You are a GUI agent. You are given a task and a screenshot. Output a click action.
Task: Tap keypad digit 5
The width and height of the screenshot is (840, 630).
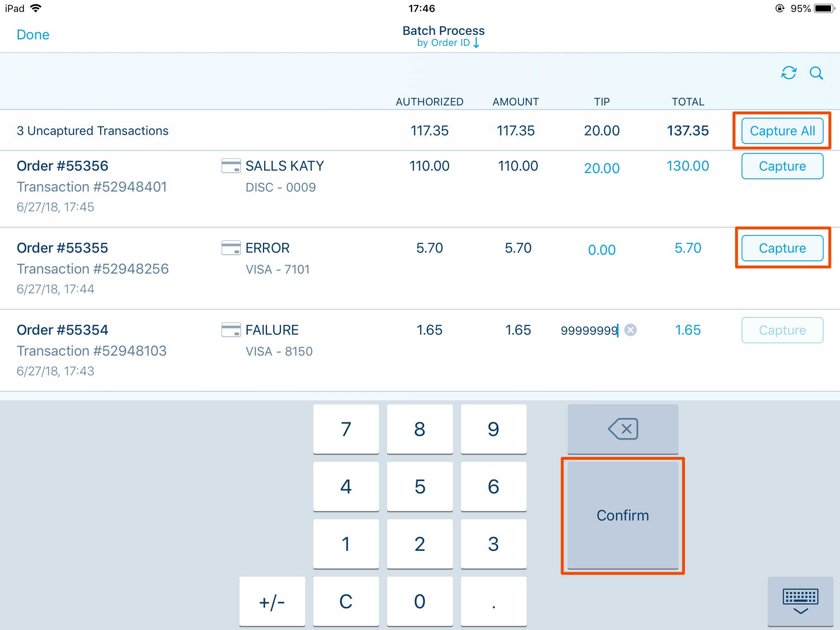(420, 486)
